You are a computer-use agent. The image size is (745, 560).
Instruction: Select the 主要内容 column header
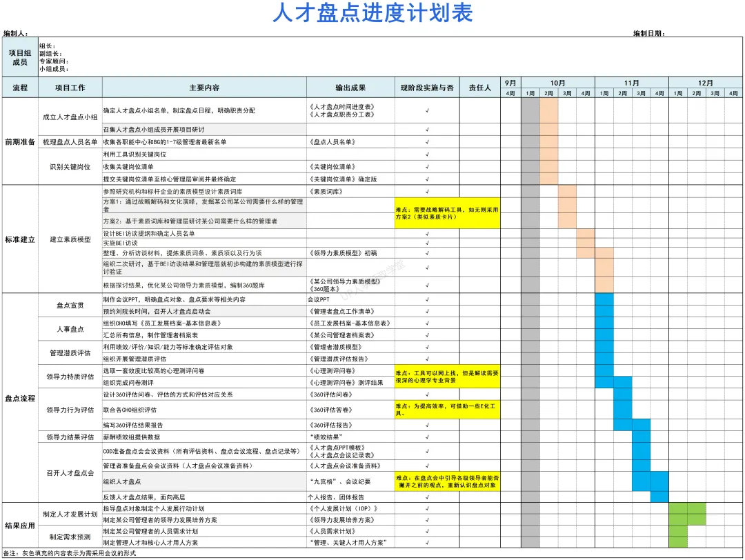coord(204,88)
